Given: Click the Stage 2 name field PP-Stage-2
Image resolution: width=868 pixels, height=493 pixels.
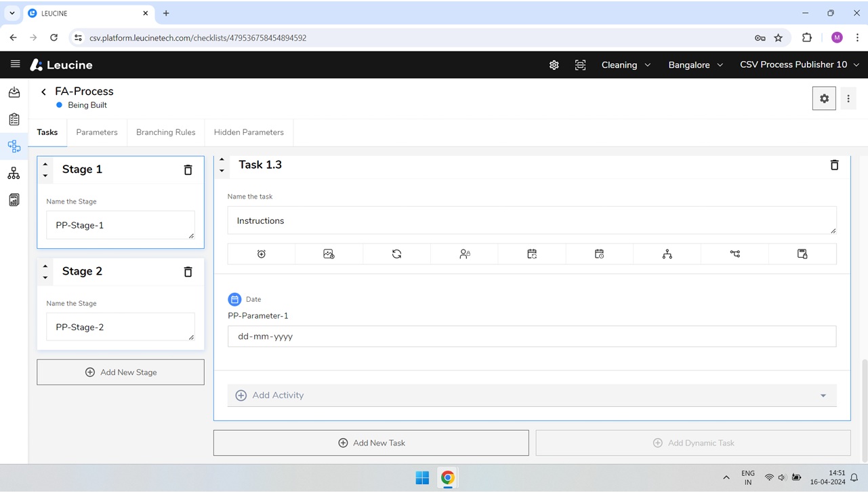Looking at the screenshot, I should (121, 327).
